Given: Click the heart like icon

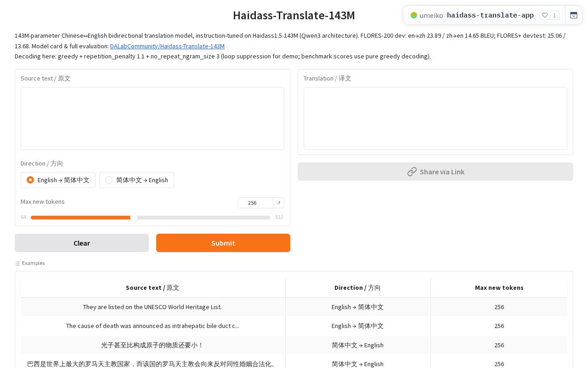Looking at the screenshot, I should [x=545, y=15].
